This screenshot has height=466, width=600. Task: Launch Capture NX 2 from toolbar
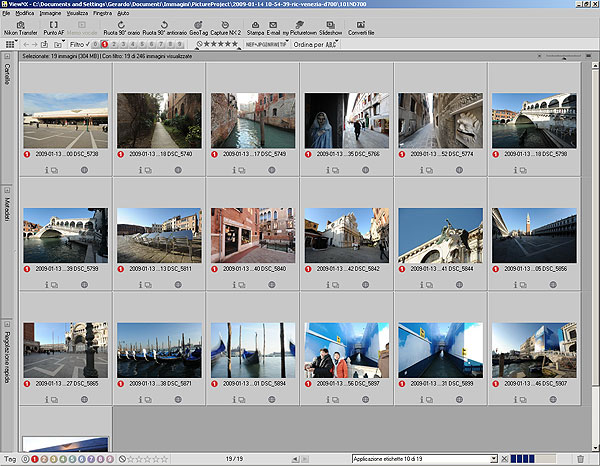point(225,28)
